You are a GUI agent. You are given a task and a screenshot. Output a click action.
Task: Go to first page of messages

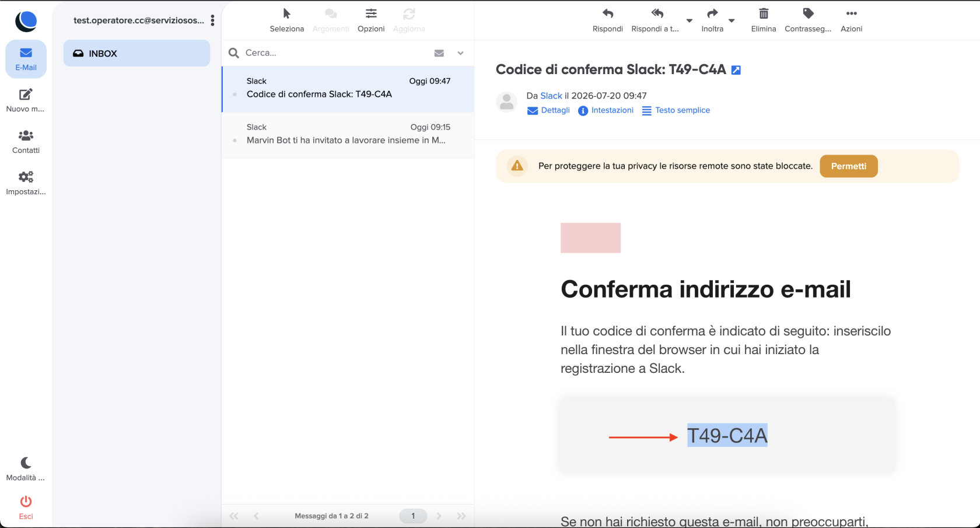pyautogui.click(x=234, y=516)
